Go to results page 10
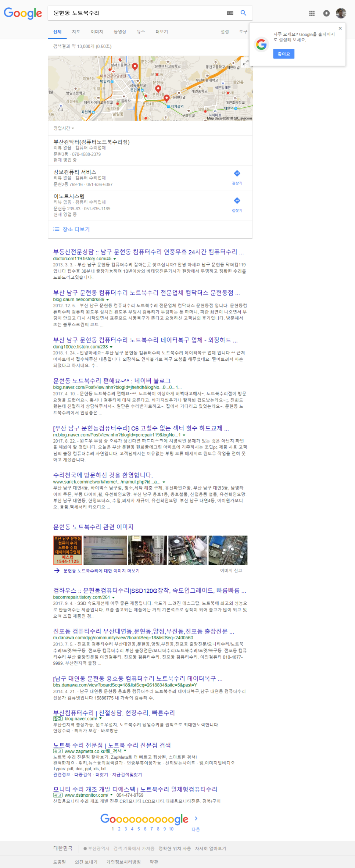The height and width of the screenshot is (868, 355). pos(171,829)
